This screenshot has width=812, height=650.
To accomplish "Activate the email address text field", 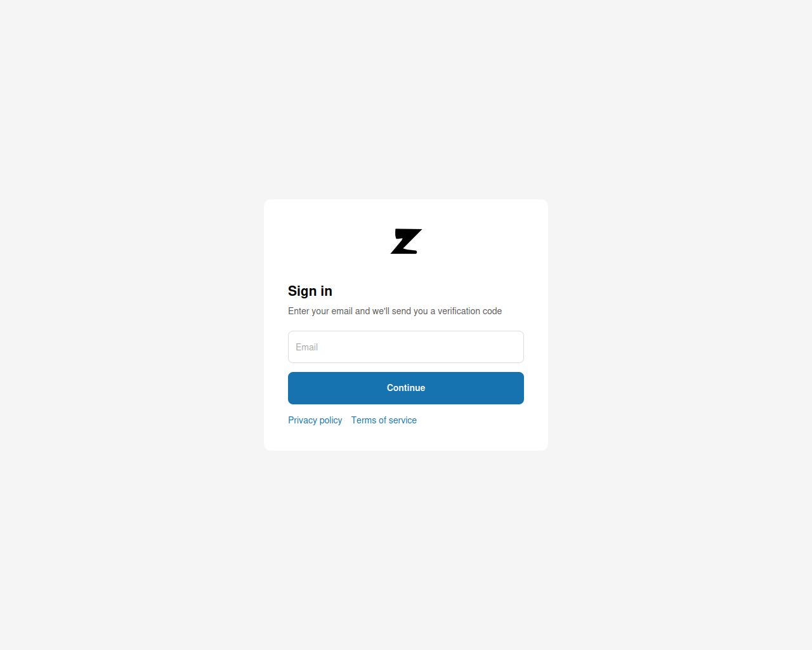I will coord(406,347).
